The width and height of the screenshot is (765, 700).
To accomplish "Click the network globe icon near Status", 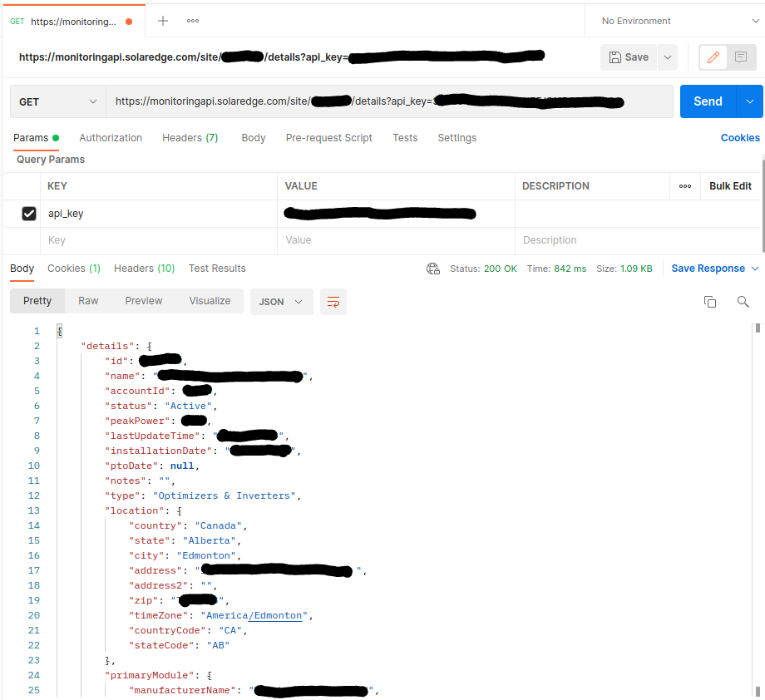I will coord(432,269).
